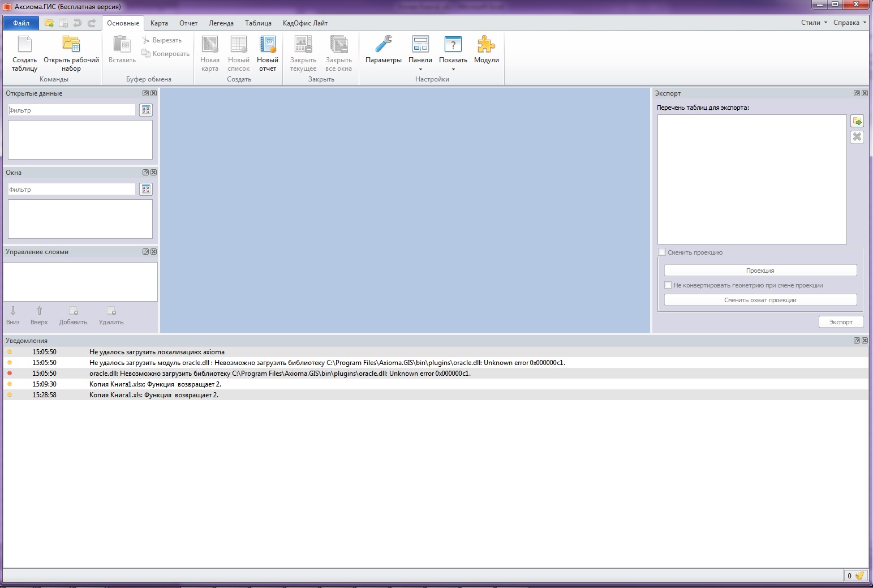The height and width of the screenshot is (588, 873).
Task: Select the red oracle.dll error notification
Action: [x=279, y=374]
